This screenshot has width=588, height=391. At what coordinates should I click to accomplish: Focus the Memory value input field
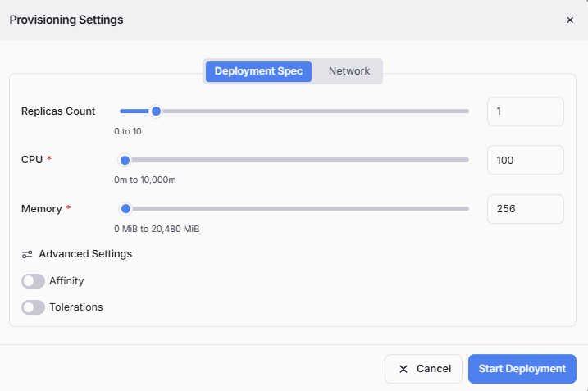526,209
